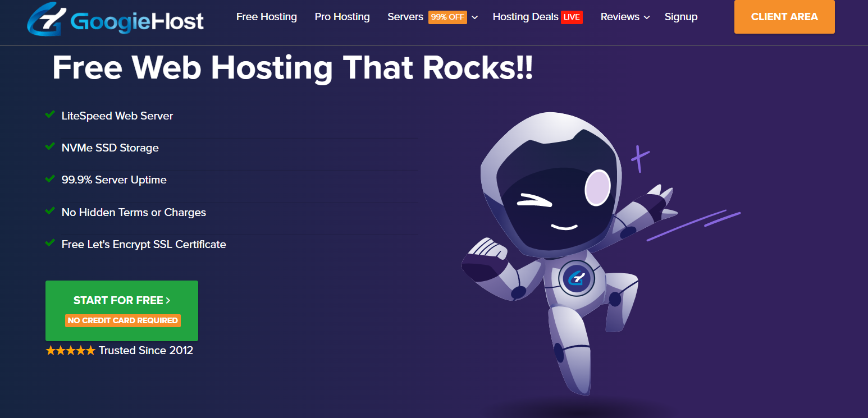The width and height of the screenshot is (868, 418).
Task: Click the 99% OFF badge
Action: tap(447, 17)
